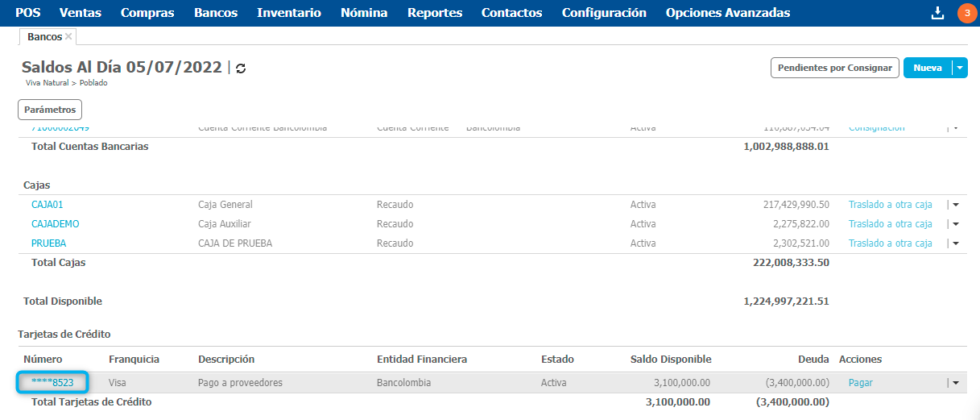The height and width of the screenshot is (420, 980).
Task: Select the Bancos tab
Action: [x=44, y=37]
